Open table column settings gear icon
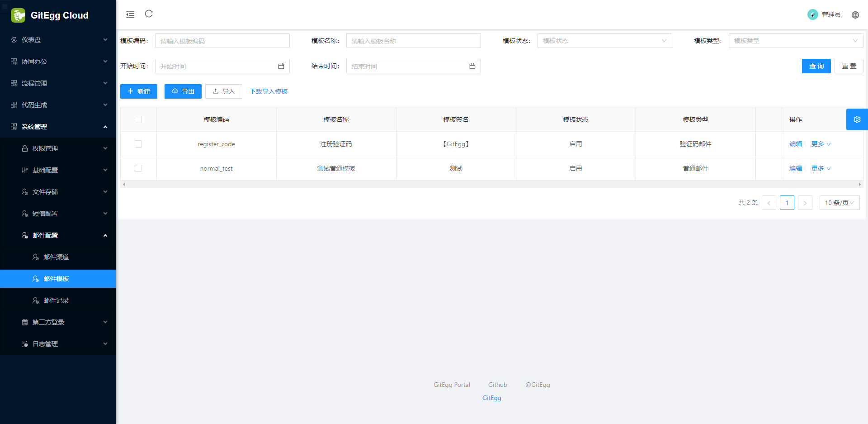This screenshot has height=424, width=868. (x=857, y=119)
